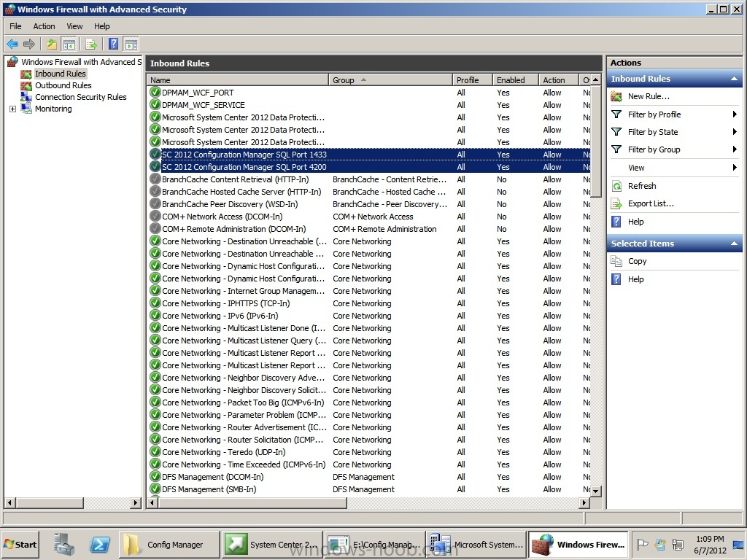Expand the View submenu in Actions
Image resolution: width=747 pixels, height=560 pixels.
pos(735,168)
